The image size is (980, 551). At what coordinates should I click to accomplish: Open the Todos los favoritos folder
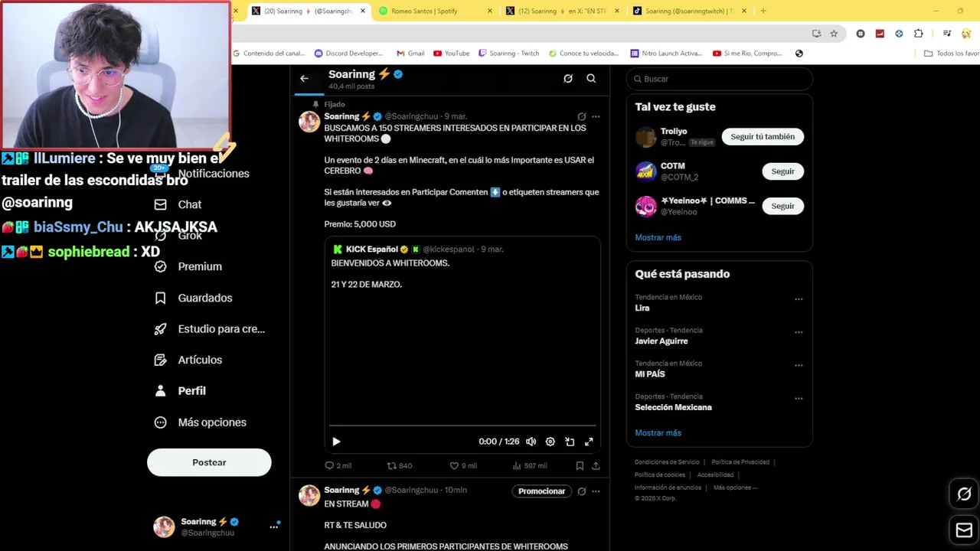point(952,54)
